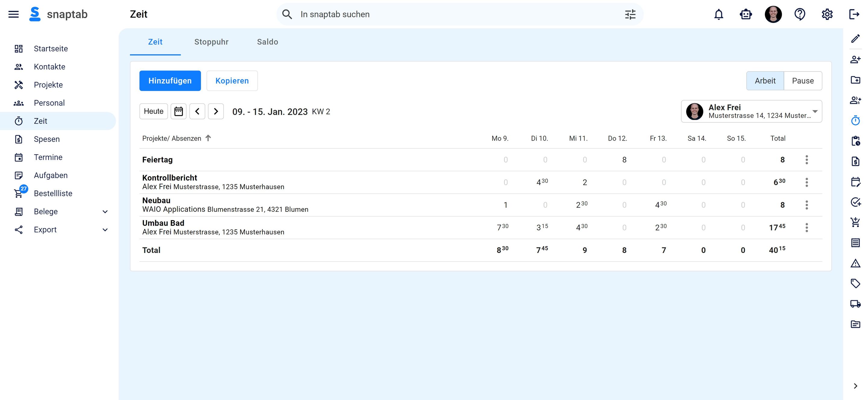Open Startseite in sidebar
Viewport: 868px width, 400px height.
click(58, 49)
